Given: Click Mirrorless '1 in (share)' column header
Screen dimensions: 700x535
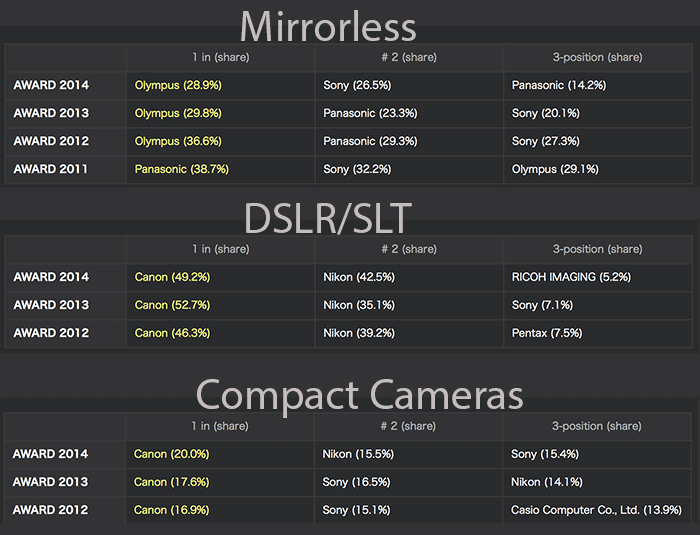Looking at the screenshot, I should click(220, 57).
